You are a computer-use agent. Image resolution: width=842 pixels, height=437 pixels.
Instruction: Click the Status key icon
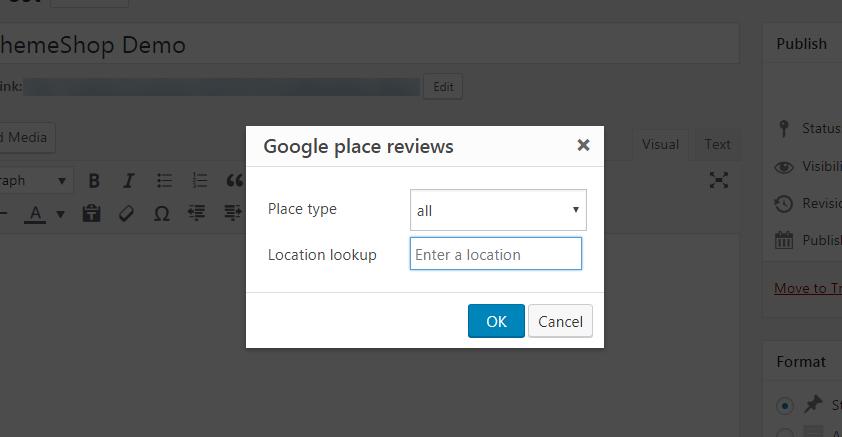point(784,129)
